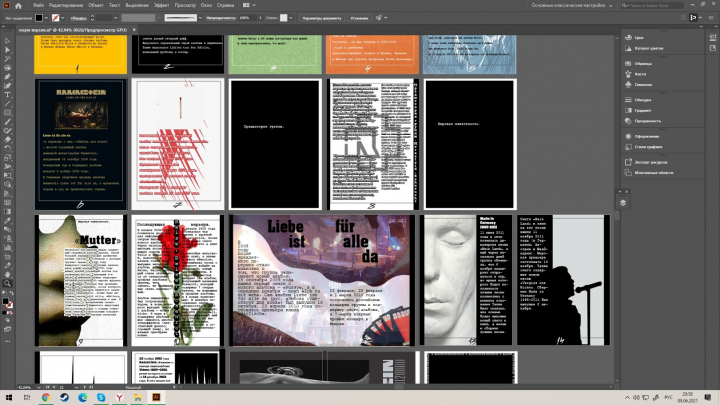Select the Magic Wand tool
Image resolution: width=720 pixels, height=405 pixels.
(7, 59)
